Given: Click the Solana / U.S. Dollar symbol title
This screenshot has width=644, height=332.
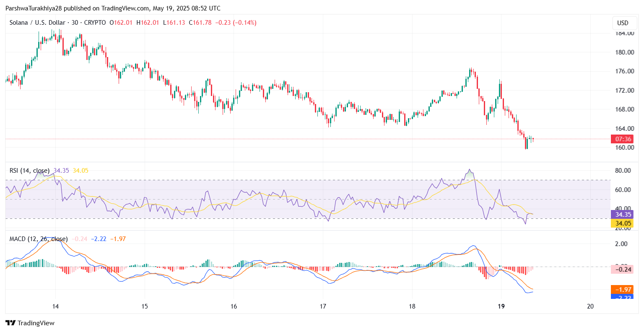Looking at the screenshot, I should [x=37, y=23].
